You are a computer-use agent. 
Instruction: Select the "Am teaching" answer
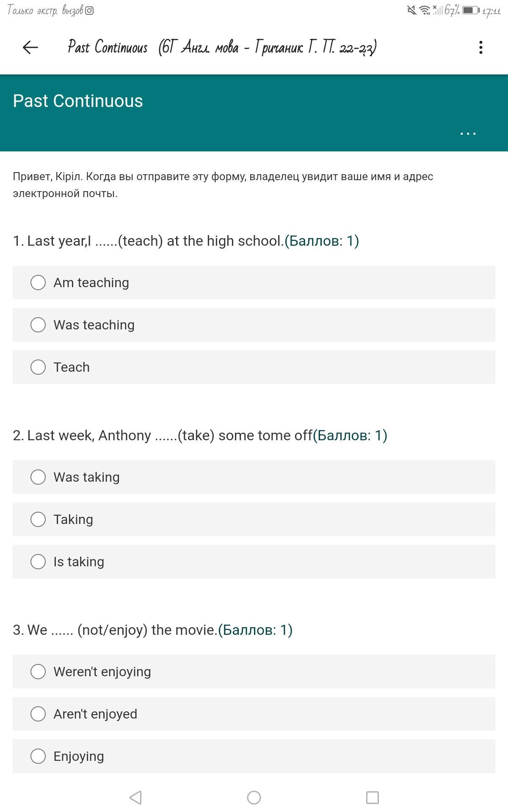pos(38,283)
